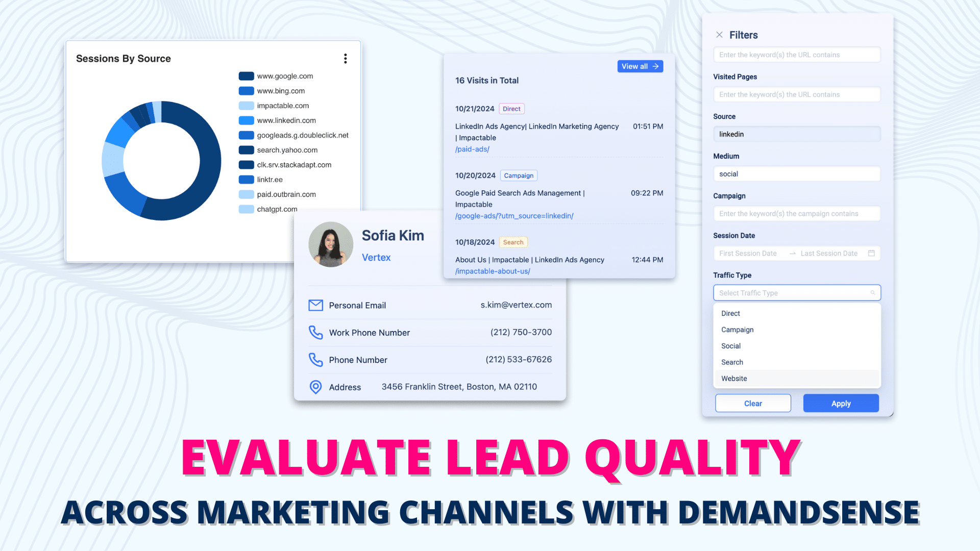
Task: Click the Work Phone Number handset icon
Action: 316,333
